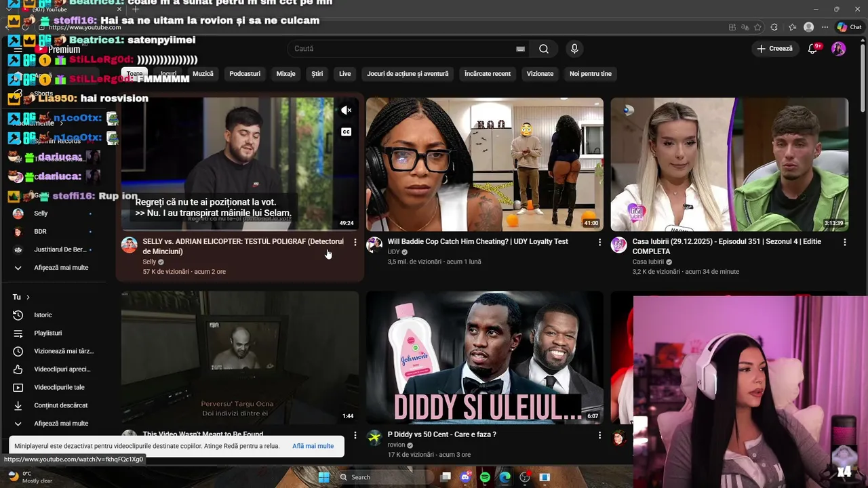Open More options for UDY Loyalty Test video
868x488 pixels.
click(x=599, y=242)
